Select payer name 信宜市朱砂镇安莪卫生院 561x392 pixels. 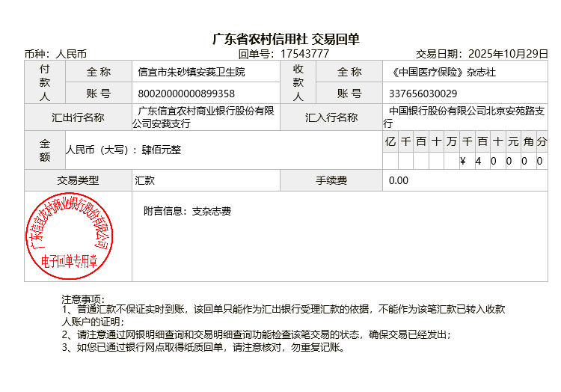click(x=191, y=73)
